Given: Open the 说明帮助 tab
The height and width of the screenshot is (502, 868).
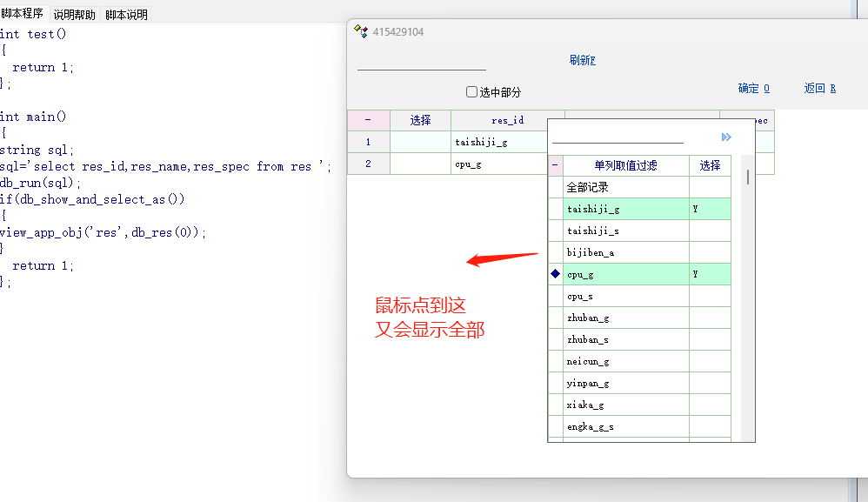Looking at the screenshot, I should [74, 15].
